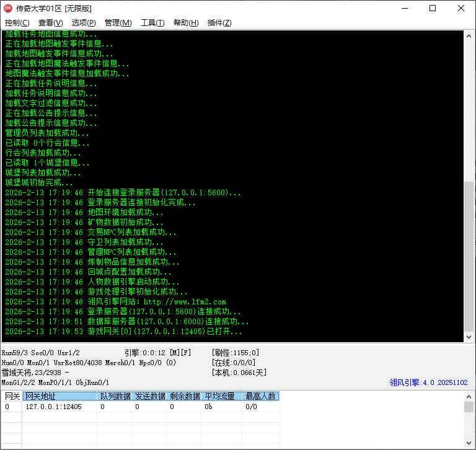Click the 管理员列表加载成功 log line

coord(47,133)
